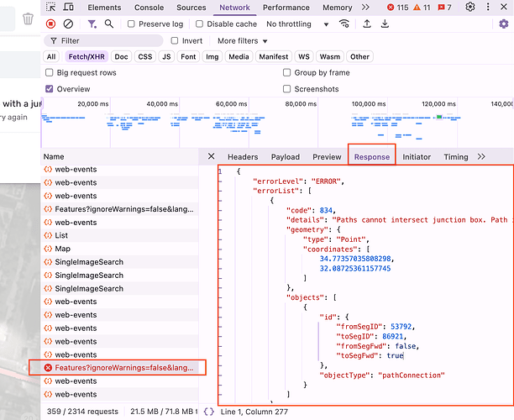Enable Disable cache checkbox
Image resolution: width=514 pixels, height=420 pixels.
(x=199, y=24)
